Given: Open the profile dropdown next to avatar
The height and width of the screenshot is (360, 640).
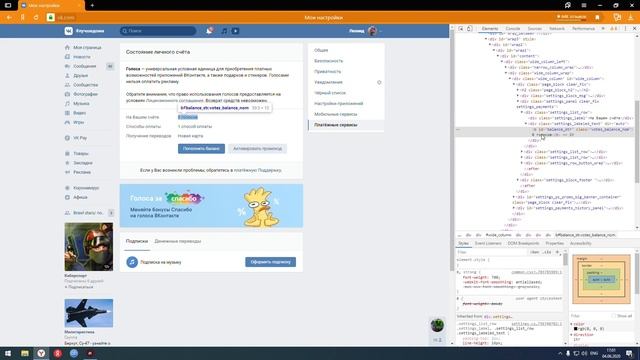Looking at the screenshot, I should [x=381, y=31].
